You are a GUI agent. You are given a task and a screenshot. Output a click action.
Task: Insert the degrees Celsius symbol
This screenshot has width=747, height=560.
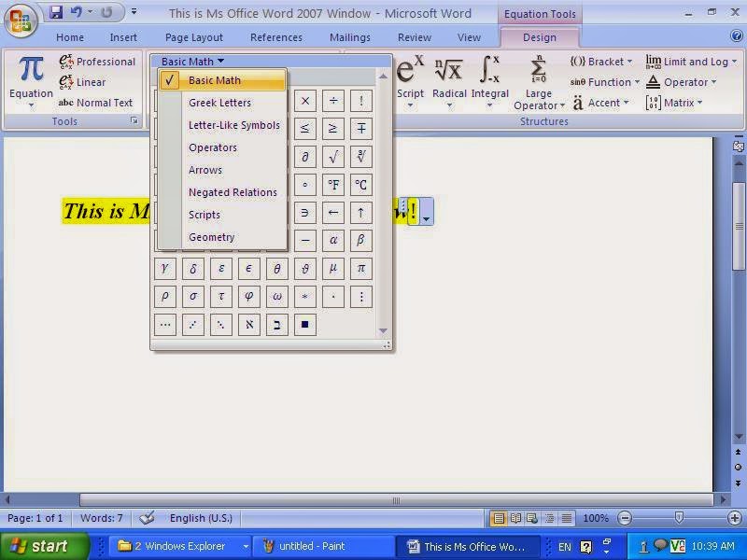tap(361, 185)
